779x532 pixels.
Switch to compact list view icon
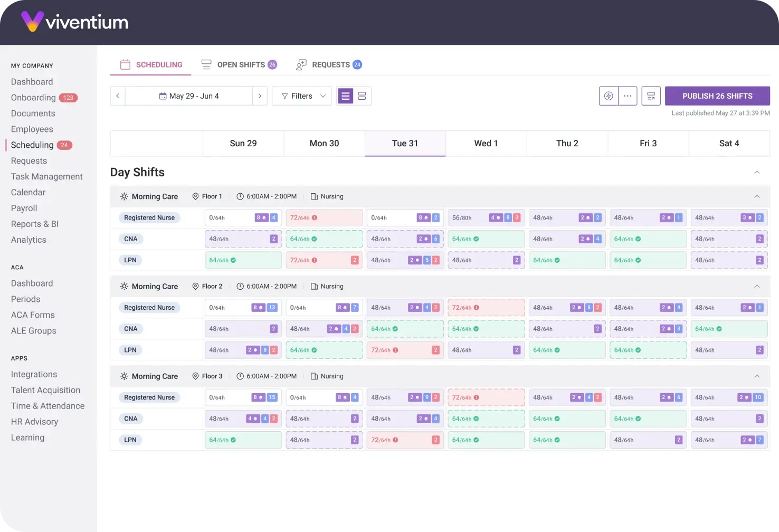click(x=346, y=96)
